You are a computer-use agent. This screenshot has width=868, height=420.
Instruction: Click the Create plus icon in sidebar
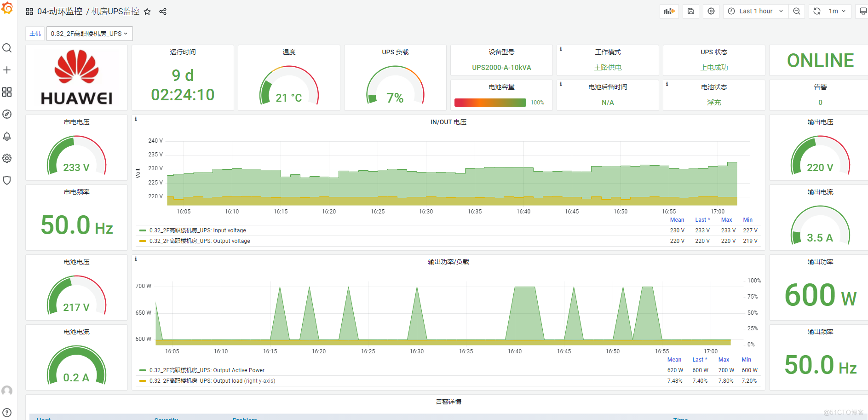click(x=7, y=70)
